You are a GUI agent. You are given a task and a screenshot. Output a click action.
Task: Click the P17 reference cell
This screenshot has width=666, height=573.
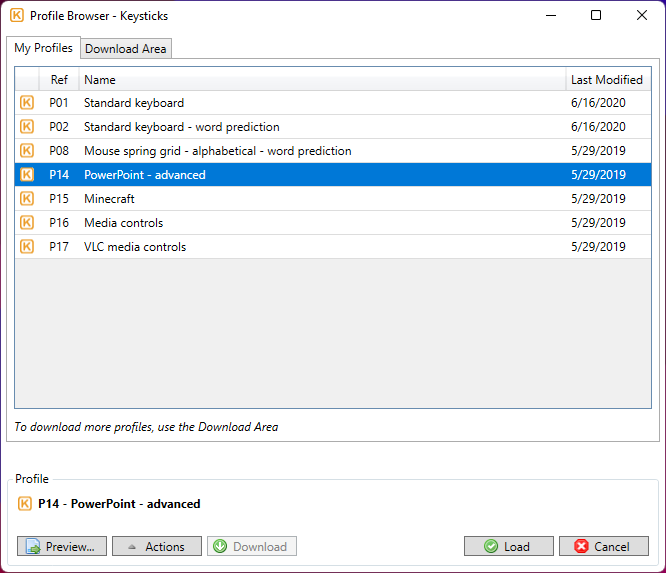pos(59,247)
